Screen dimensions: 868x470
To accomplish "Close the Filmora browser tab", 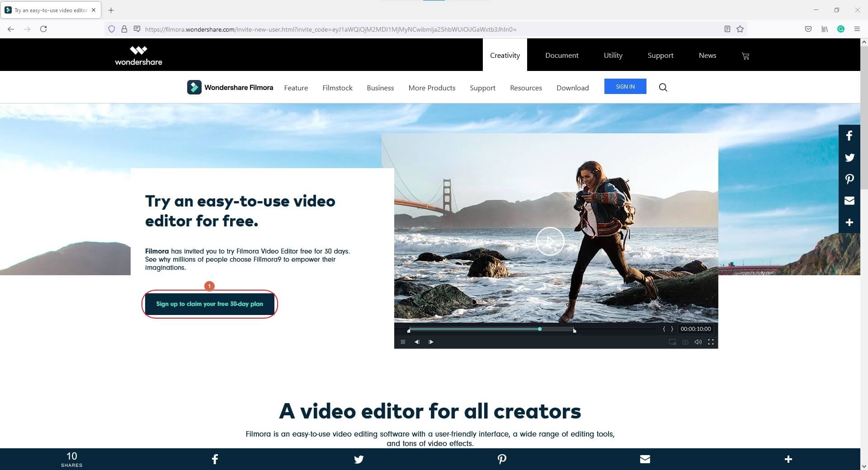I will click(x=94, y=10).
